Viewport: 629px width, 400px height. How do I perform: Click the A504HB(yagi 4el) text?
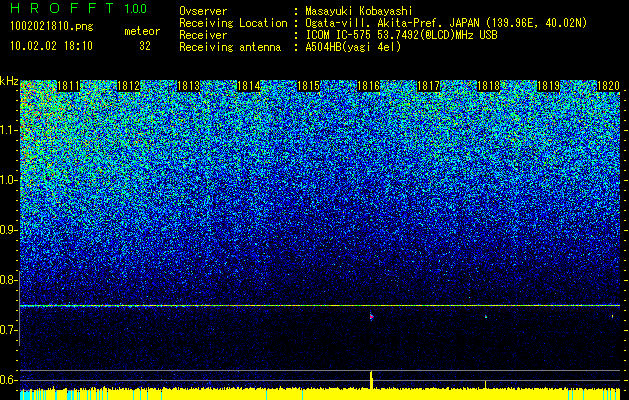[353, 47]
